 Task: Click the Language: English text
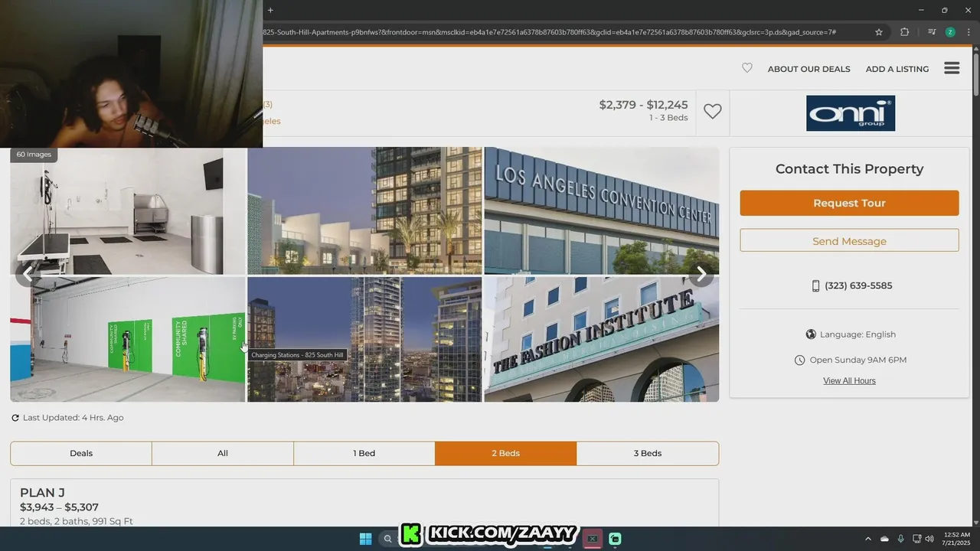click(857, 334)
